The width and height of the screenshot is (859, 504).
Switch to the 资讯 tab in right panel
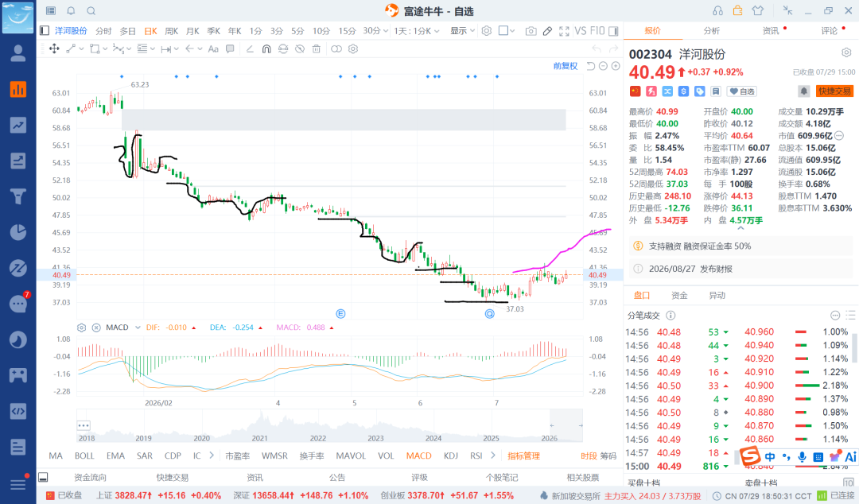click(x=771, y=31)
